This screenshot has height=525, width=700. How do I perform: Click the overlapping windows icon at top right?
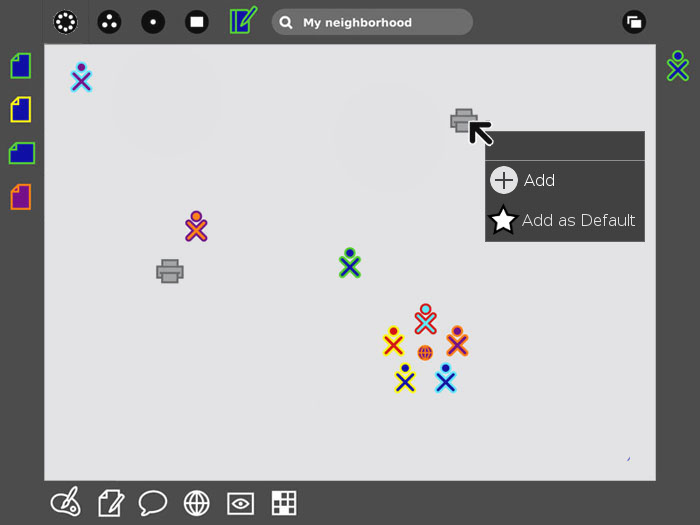coord(634,22)
